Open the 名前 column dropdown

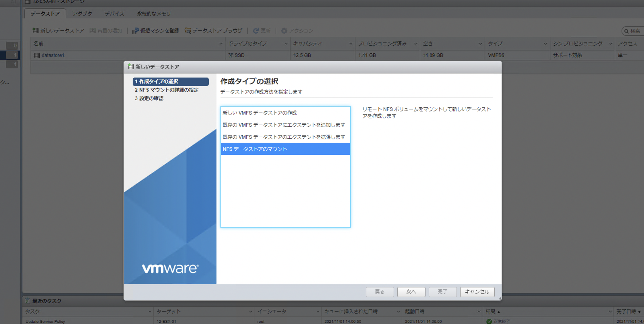coord(221,43)
